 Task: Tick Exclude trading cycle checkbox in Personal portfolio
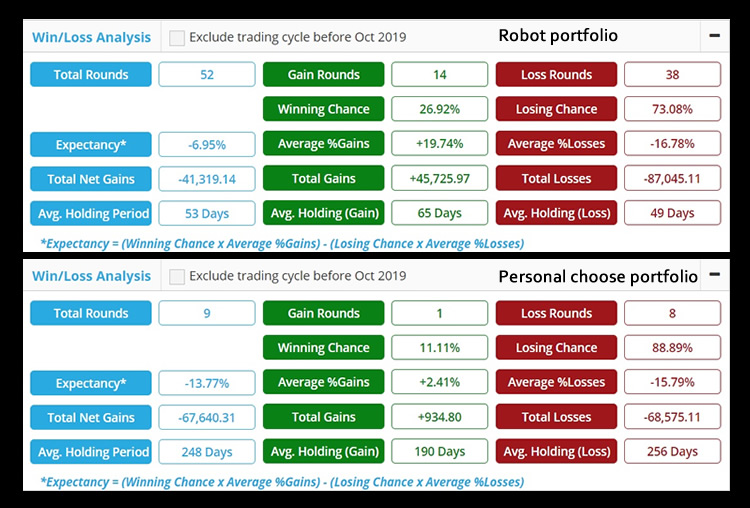click(177, 276)
